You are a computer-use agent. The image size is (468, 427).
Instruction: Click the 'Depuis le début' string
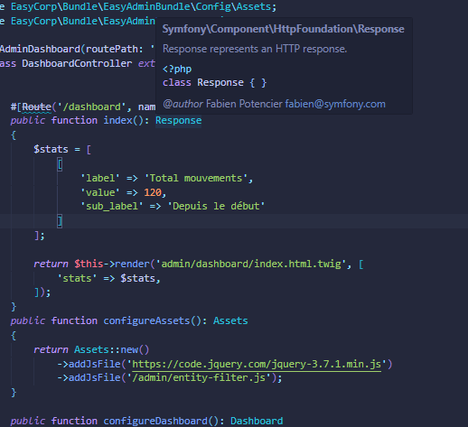[x=216, y=206]
